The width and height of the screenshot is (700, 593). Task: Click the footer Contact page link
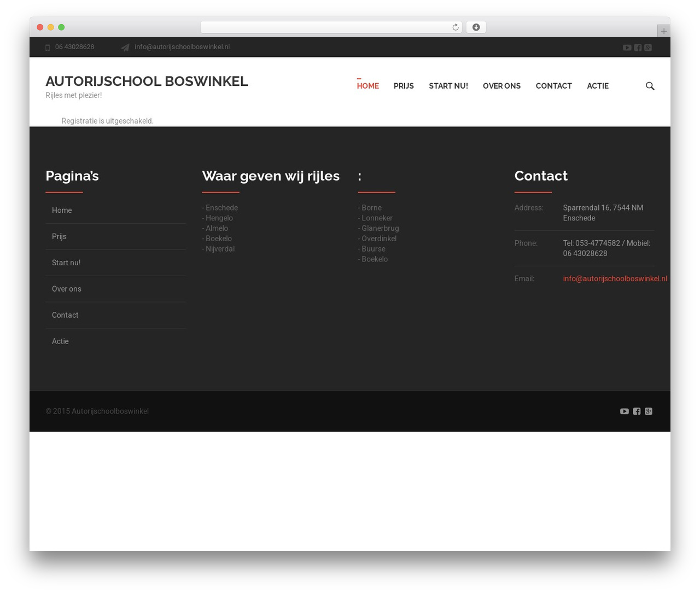click(x=65, y=315)
